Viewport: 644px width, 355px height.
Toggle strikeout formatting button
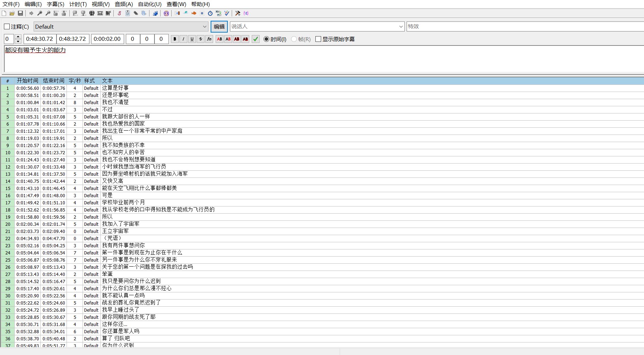tap(201, 39)
